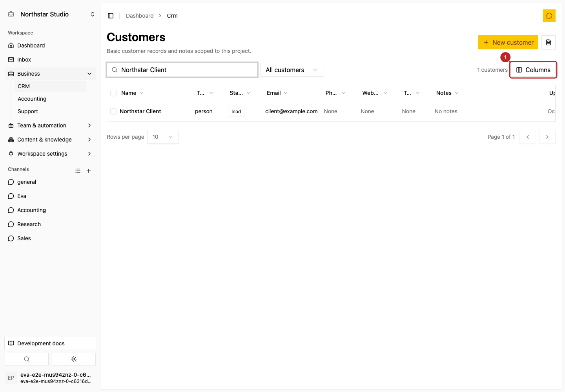Click the New customer button
This screenshot has width=565, height=392.
[x=508, y=42]
